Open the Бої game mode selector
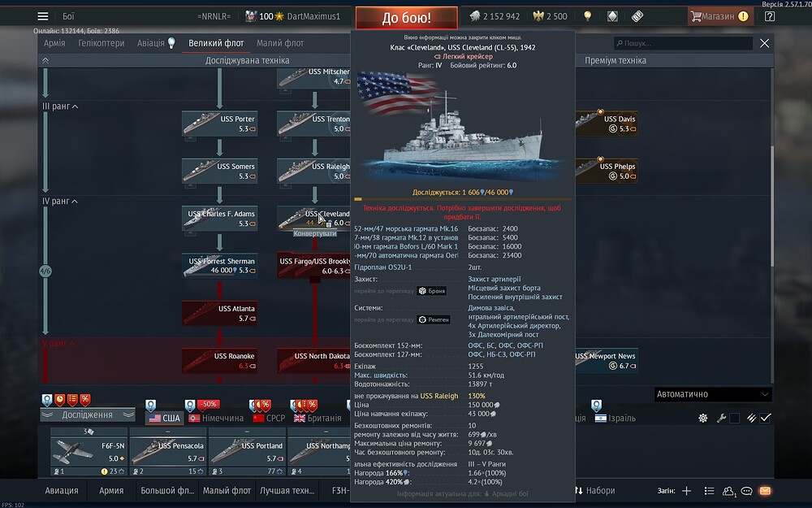This screenshot has width=812, height=508. 69,16
